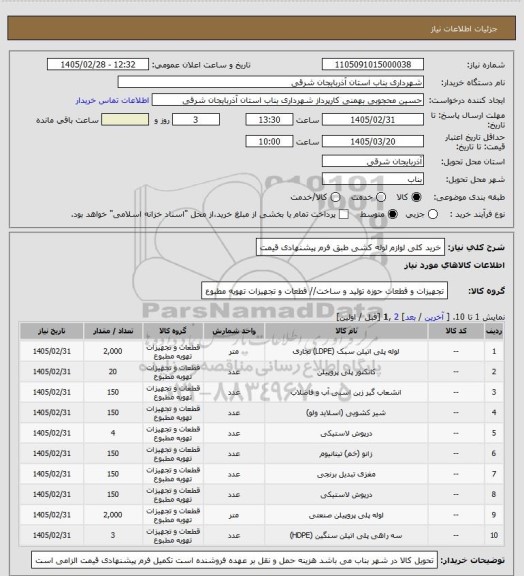The height and width of the screenshot is (576, 524).
Task: Click unit متر in row 1
Action: [234, 352]
